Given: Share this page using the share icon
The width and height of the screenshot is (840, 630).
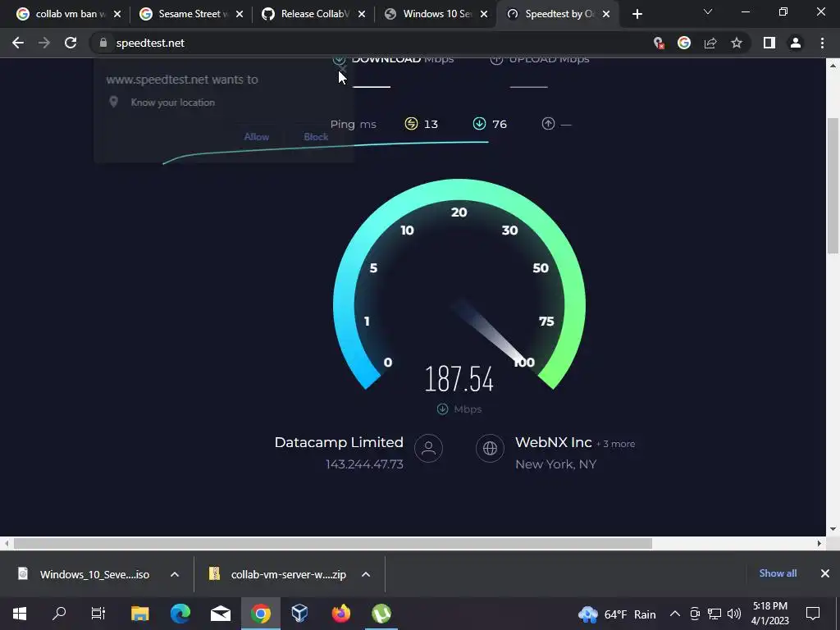Looking at the screenshot, I should click(710, 43).
